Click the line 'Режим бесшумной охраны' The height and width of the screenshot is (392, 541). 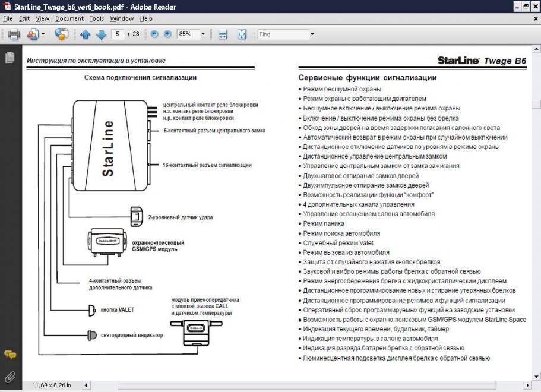(342, 89)
